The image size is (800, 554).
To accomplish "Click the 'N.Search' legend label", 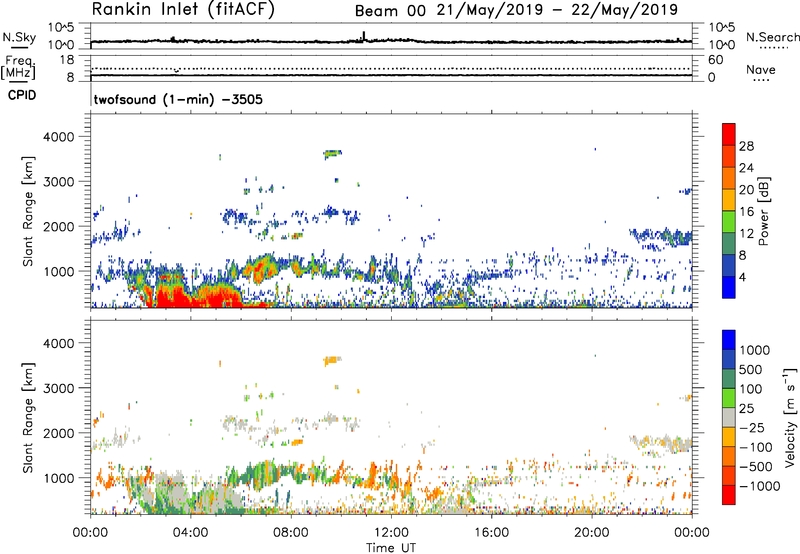I will (x=773, y=37).
